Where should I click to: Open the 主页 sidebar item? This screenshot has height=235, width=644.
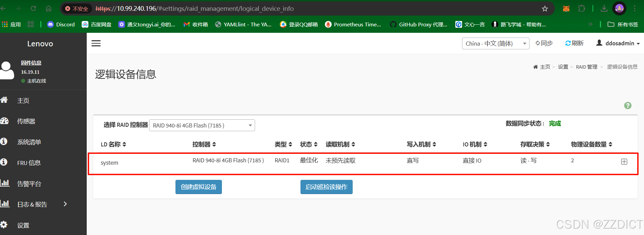tap(23, 101)
